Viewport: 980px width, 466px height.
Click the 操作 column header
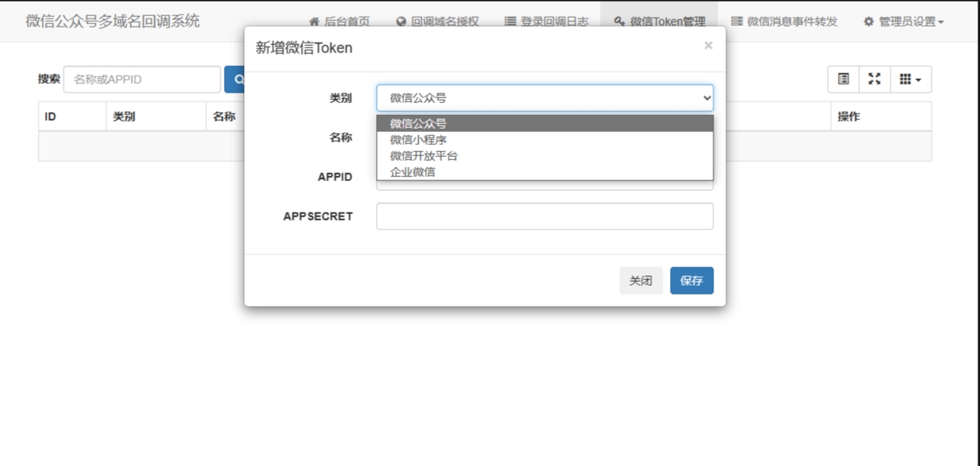point(881,117)
